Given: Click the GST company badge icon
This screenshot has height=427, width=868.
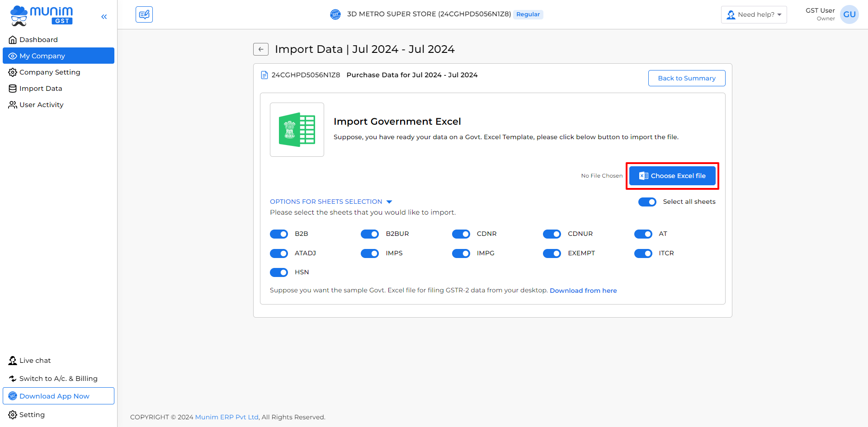Looking at the screenshot, I should click(x=335, y=14).
